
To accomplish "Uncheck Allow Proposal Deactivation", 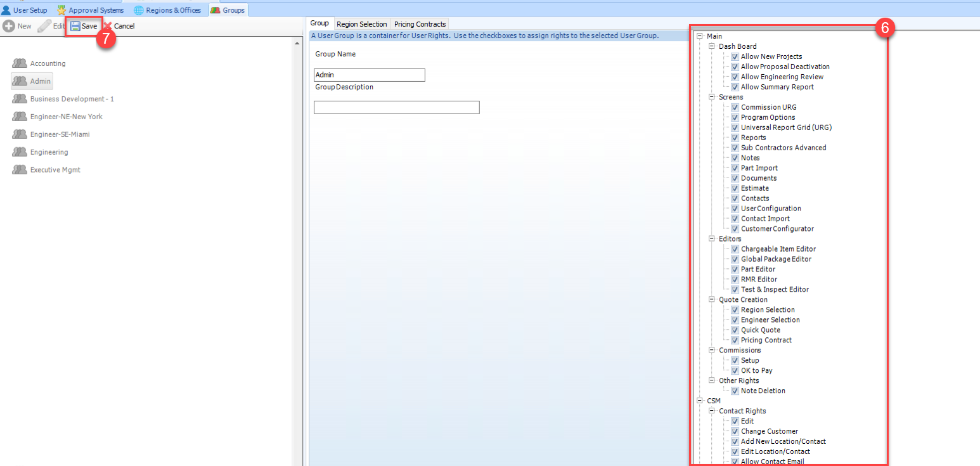I will coord(735,67).
